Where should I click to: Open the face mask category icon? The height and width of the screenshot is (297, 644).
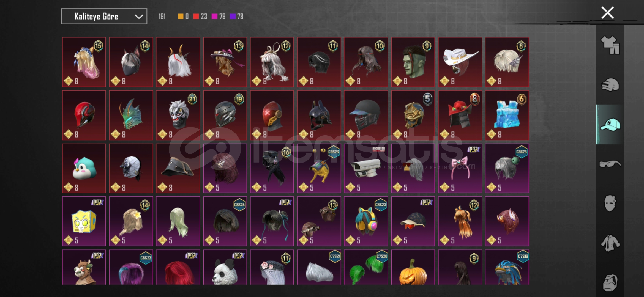(x=610, y=203)
